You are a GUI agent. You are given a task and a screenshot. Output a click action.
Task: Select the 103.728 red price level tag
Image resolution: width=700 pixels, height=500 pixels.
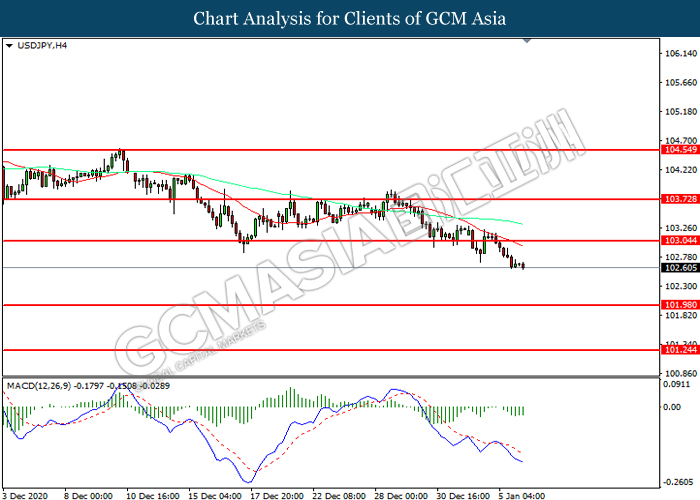(x=680, y=199)
